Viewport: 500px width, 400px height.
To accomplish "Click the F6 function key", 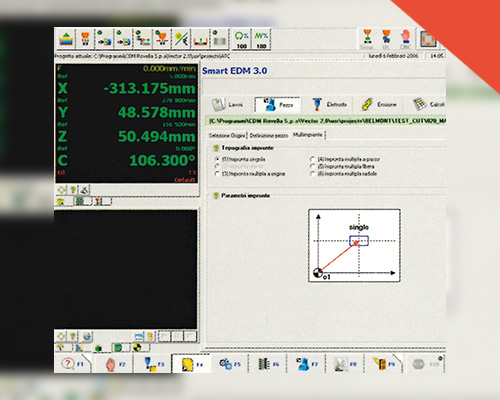I will [x=269, y=364].
